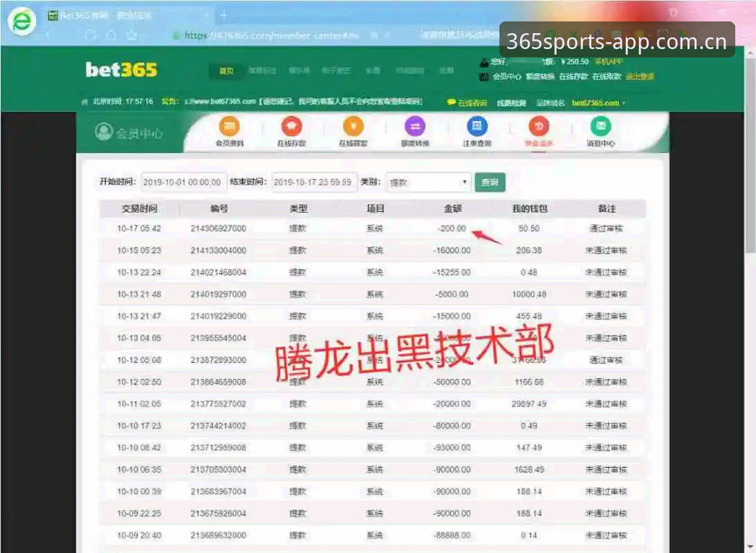Open the 会员中心 link in header
The image size is (756, 553).
click(x=507, y=77)
